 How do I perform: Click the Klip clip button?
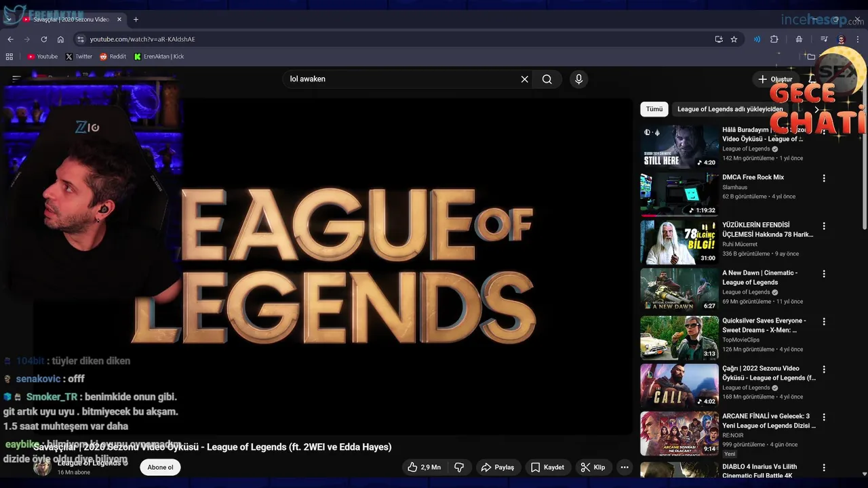(x=593, y=467)
